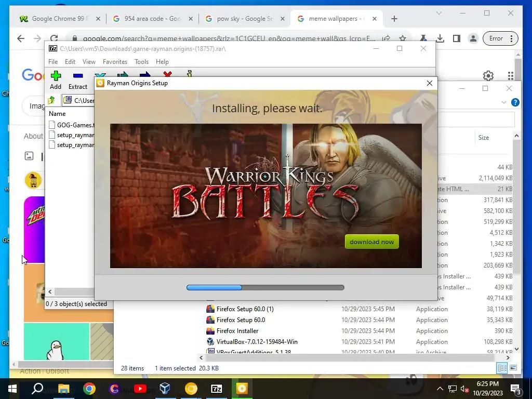Open the 7-Zip Favorites menu

click(115, 62)
